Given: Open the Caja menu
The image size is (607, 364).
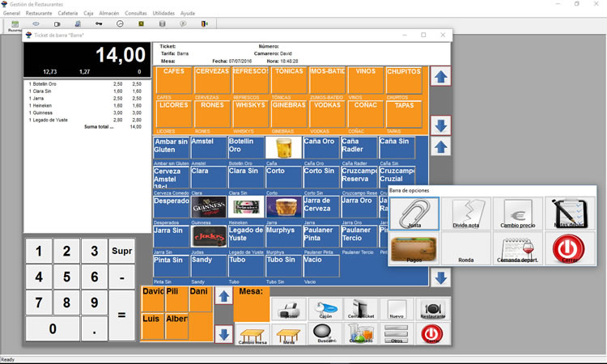Looking at the screenshot, I should 88,13.
